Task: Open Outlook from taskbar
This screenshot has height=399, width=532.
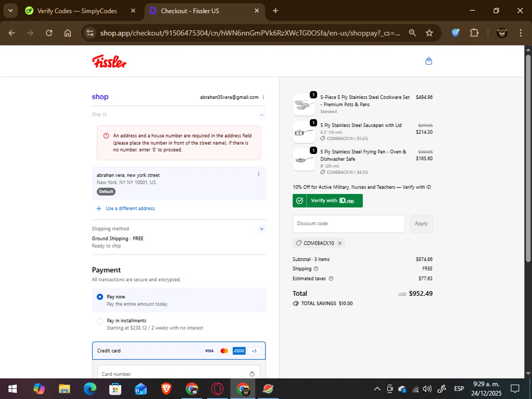Action: pos(141,389)
